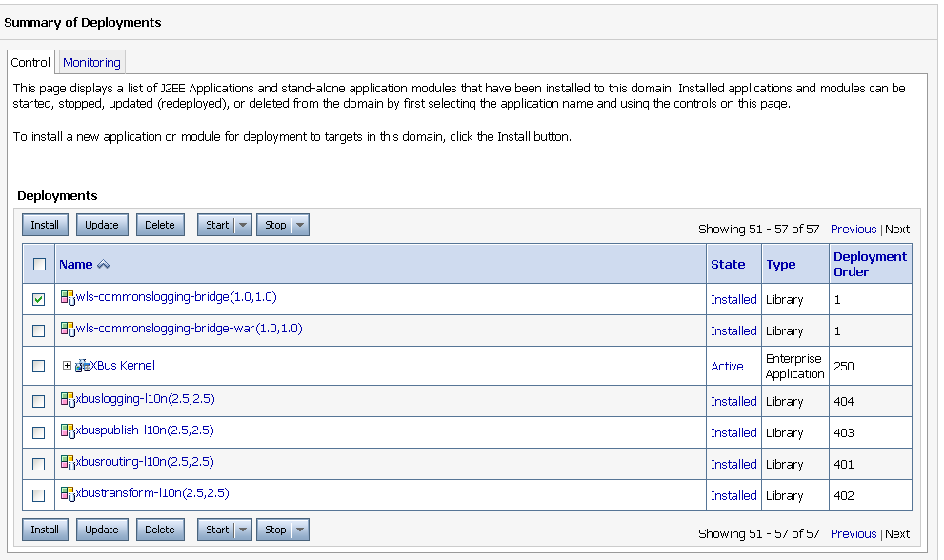The height and width of the screenshot is (560, 944).
Task: Click the top Install button
Action: coord(45,225)
